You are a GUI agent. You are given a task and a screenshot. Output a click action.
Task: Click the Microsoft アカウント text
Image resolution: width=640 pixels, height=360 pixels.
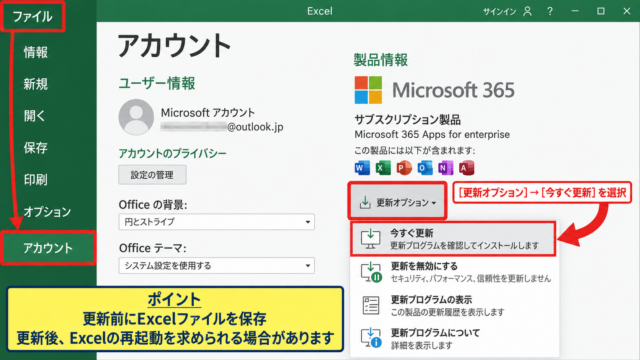[x=208, y=113]
